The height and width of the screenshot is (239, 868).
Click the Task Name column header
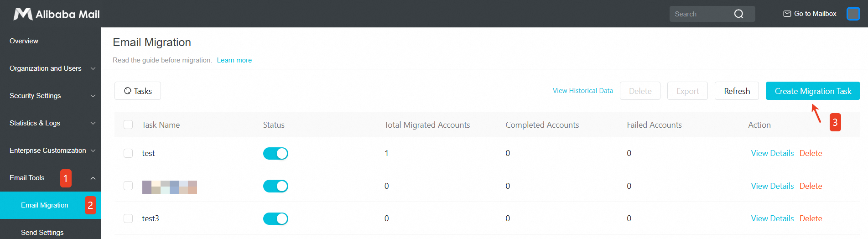click(161, 125)
